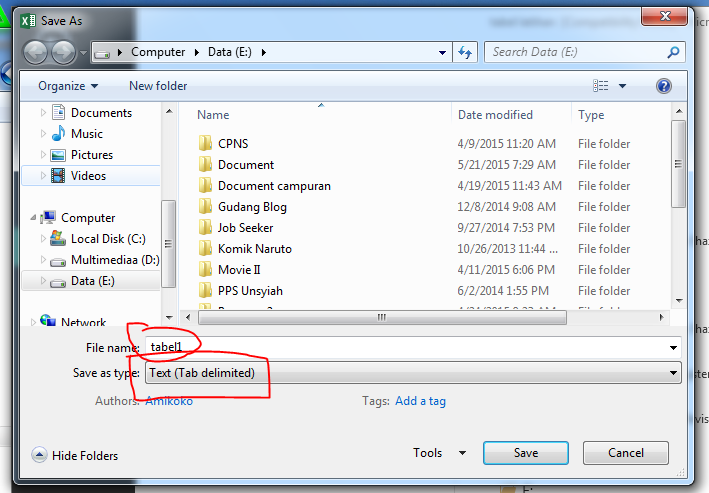Select the Komik Naruto folder icon
Screen dimensions: 709x493
coord(205,248)
